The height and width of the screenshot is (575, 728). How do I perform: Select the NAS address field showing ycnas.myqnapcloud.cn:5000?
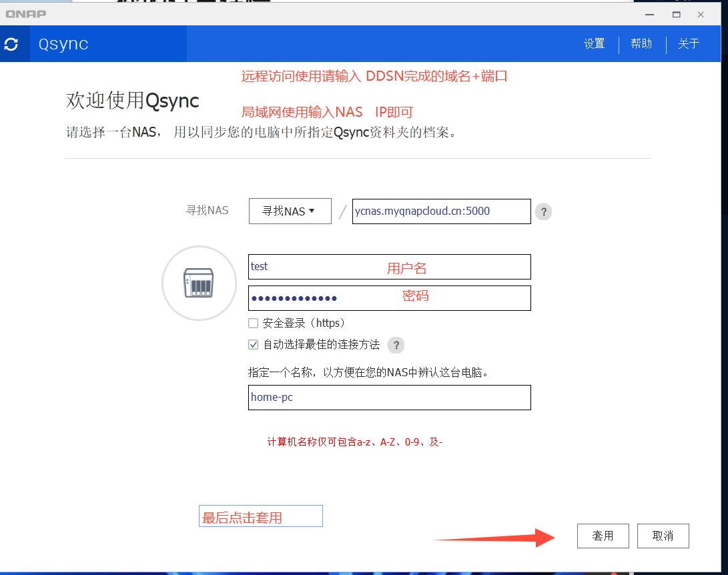(x=441, y=211)
